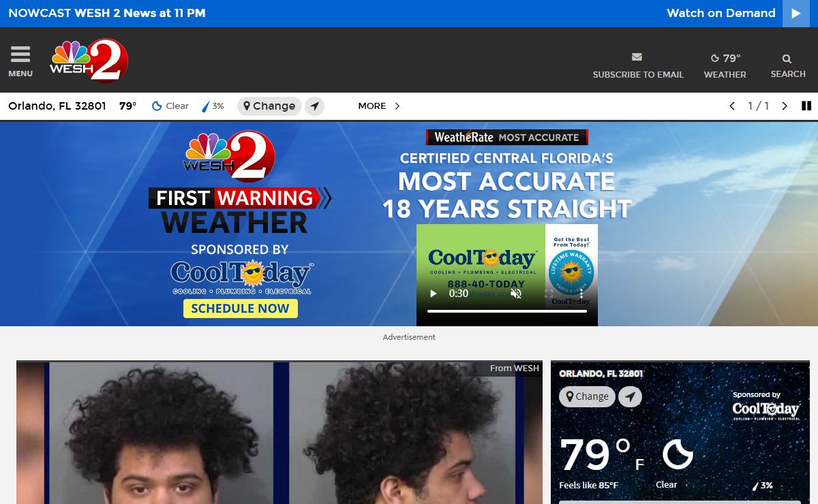Use my location arrow in weather bar
Image resolution: width=818 pixels, height=504 pixels.
(x=314, y=106)
